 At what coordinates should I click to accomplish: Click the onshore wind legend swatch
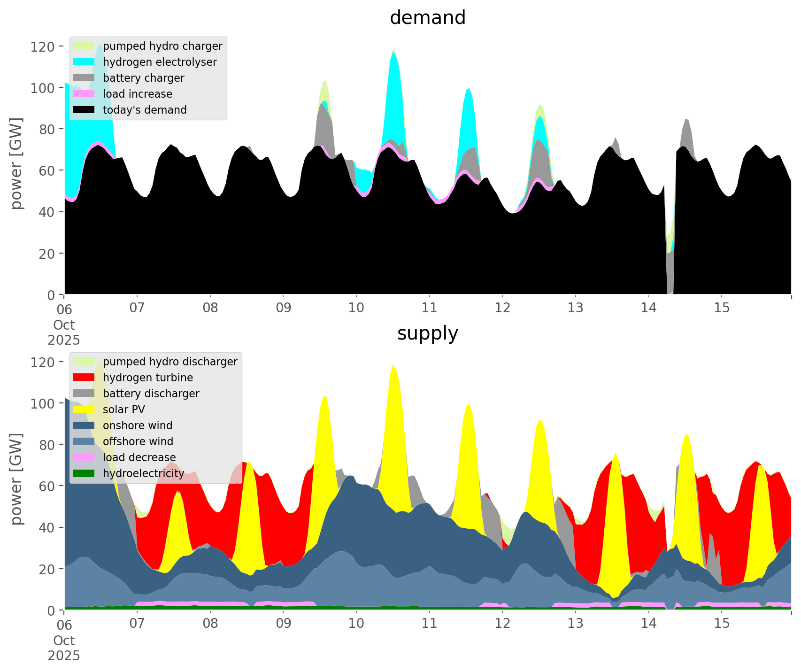[84, 425]
